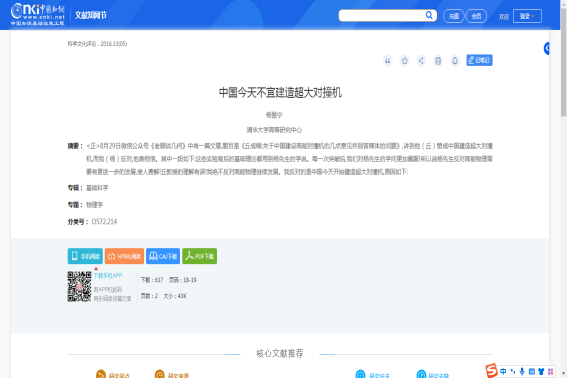Screen dimensions: 567x378
Task: Click the search magnifier icon
Action: pyautogui.click(x=429, y=15)
